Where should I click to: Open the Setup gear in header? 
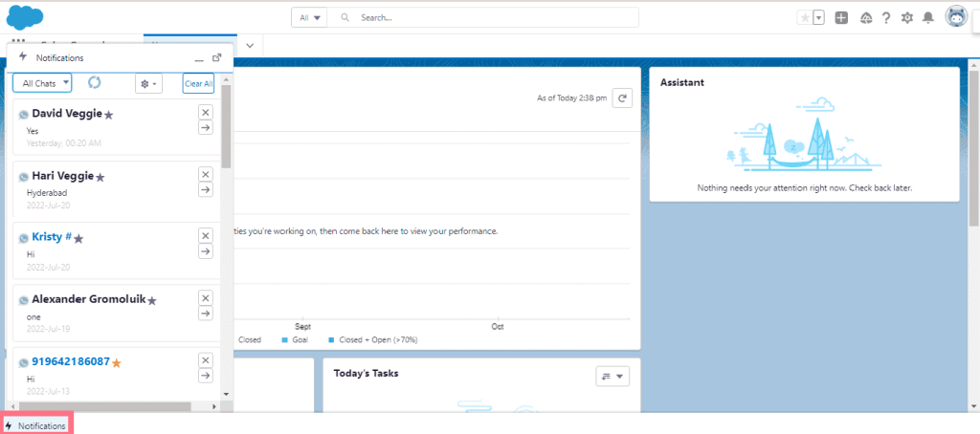[x=907, y=17]
